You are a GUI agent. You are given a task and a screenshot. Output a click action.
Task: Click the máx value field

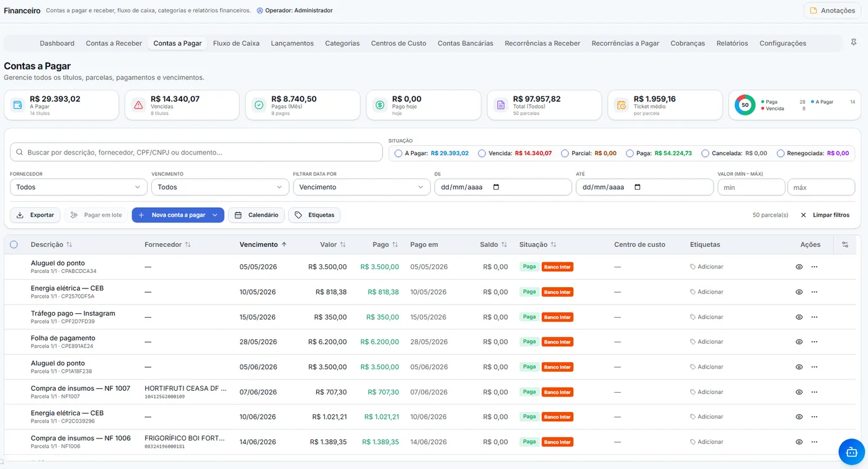821,187
